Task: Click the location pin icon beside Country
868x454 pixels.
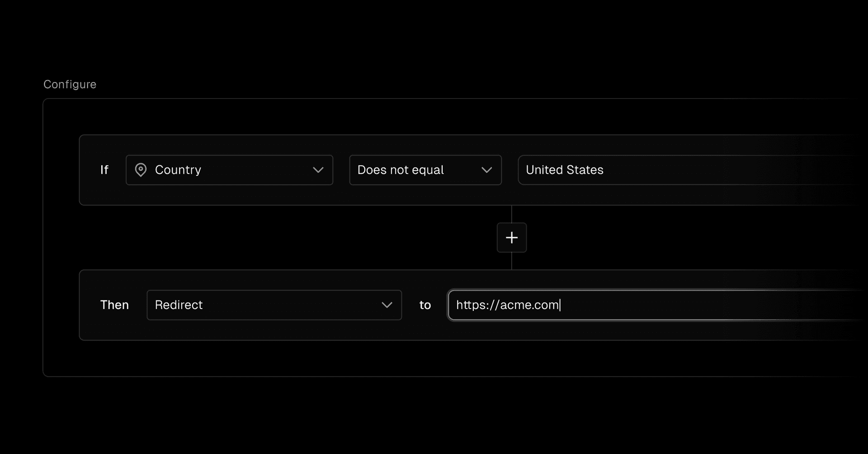Action: (x=141, y=170)
